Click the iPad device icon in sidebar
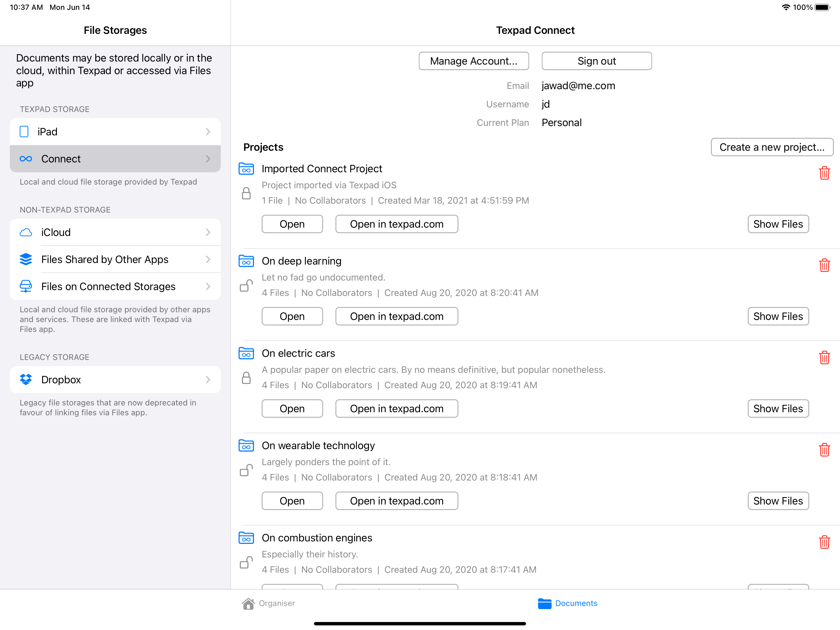Screen dimensions: 840x630 point(24,132)
